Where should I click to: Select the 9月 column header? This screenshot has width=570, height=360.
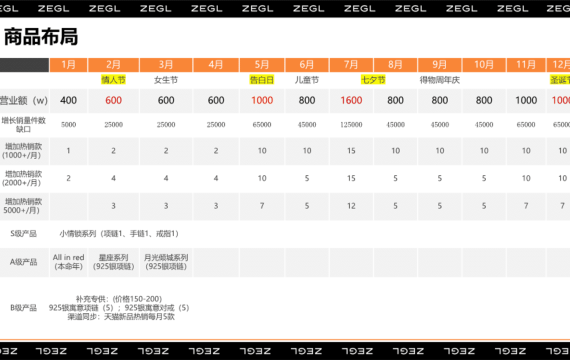pyautogui.click(x=439, y=65)
